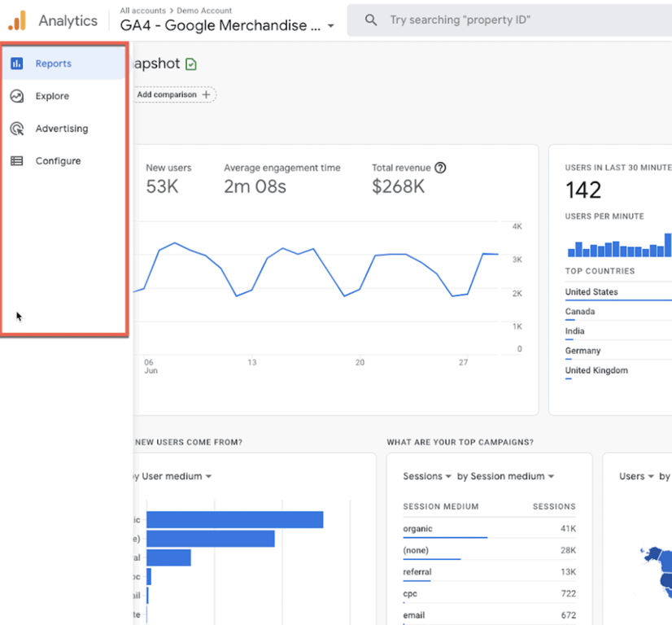672x625 pixels.
Task: Select Advertising in the left navigation
Action: 63,129
